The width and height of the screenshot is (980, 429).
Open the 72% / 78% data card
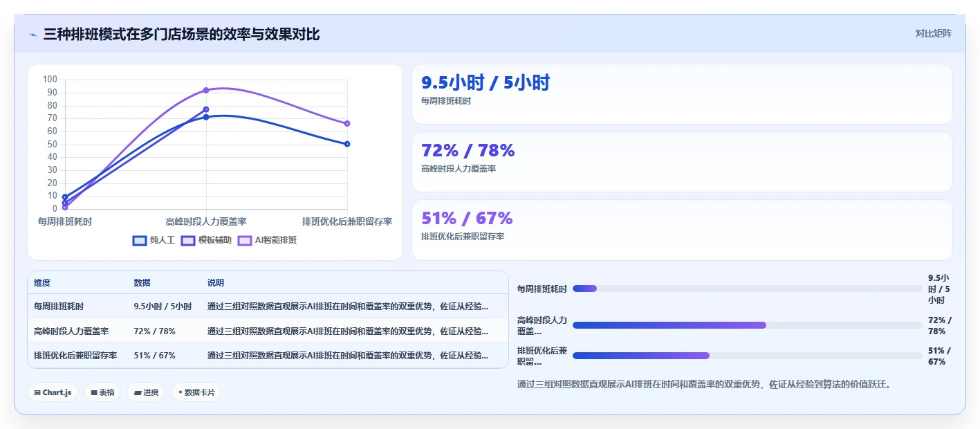(x=682, y=162)
